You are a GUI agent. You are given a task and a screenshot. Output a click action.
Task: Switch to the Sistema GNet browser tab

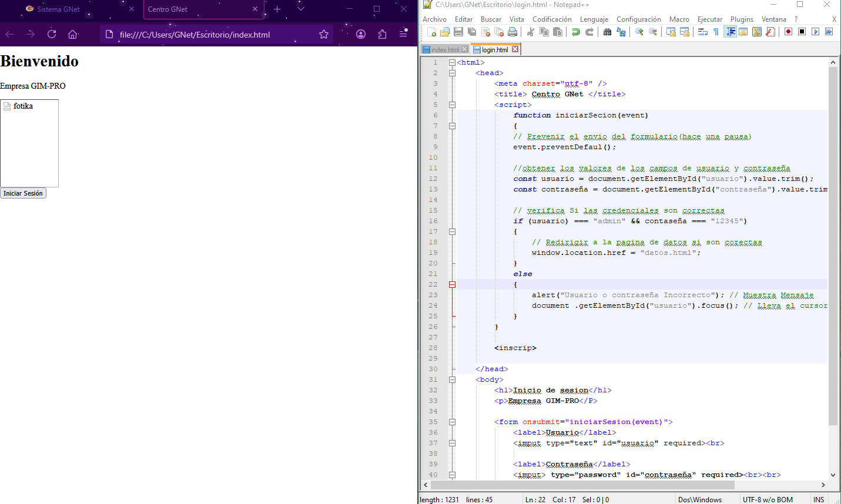coord(58,9)
